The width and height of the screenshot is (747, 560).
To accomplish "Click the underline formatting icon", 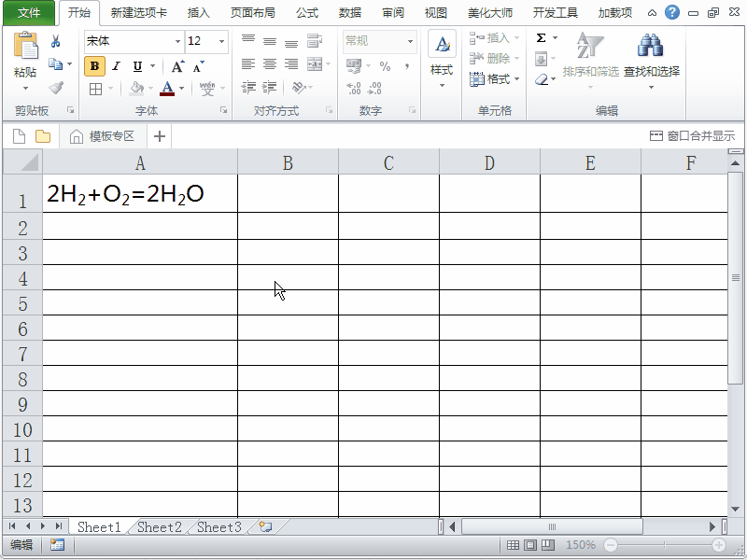I will coord(137,65).
